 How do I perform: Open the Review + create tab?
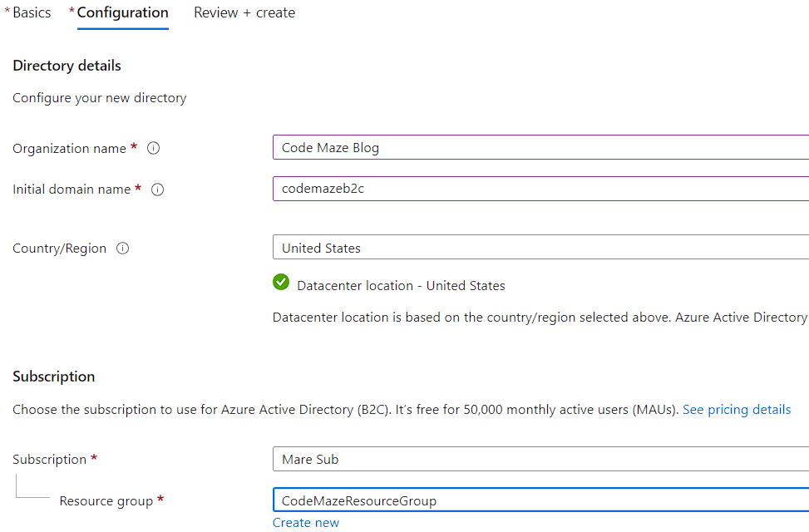[244, 13]
